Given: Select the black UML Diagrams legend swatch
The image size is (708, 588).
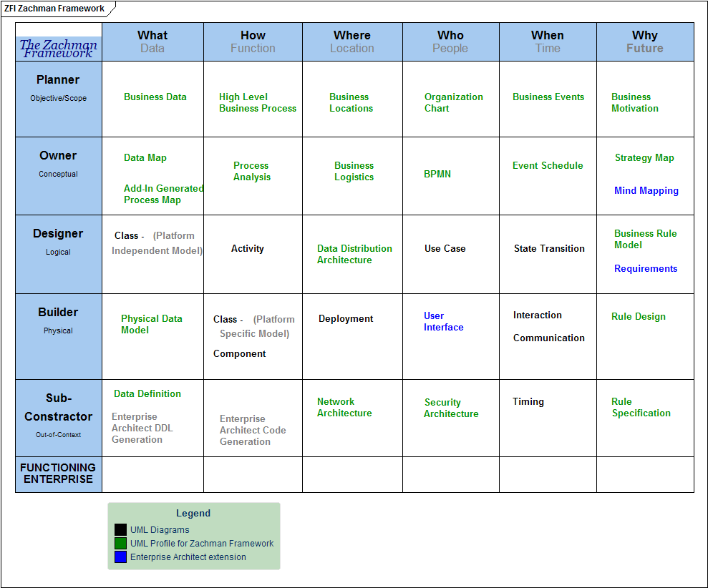Looking at the screenshot, I should [120, 529].
